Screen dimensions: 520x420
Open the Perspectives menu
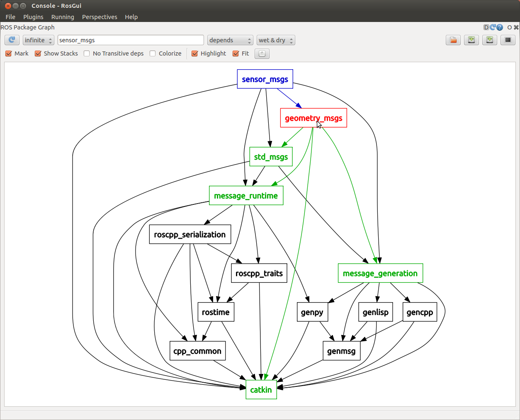pos(100,17)
